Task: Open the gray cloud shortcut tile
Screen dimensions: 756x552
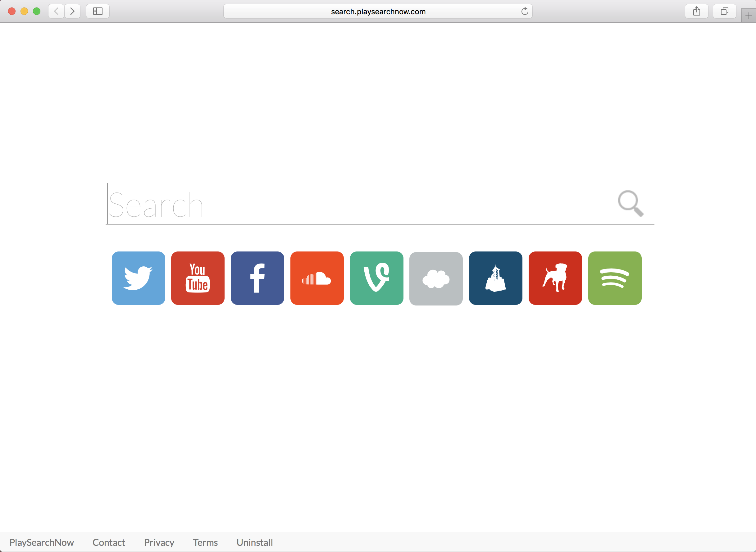Action: [x=436, y=278]
